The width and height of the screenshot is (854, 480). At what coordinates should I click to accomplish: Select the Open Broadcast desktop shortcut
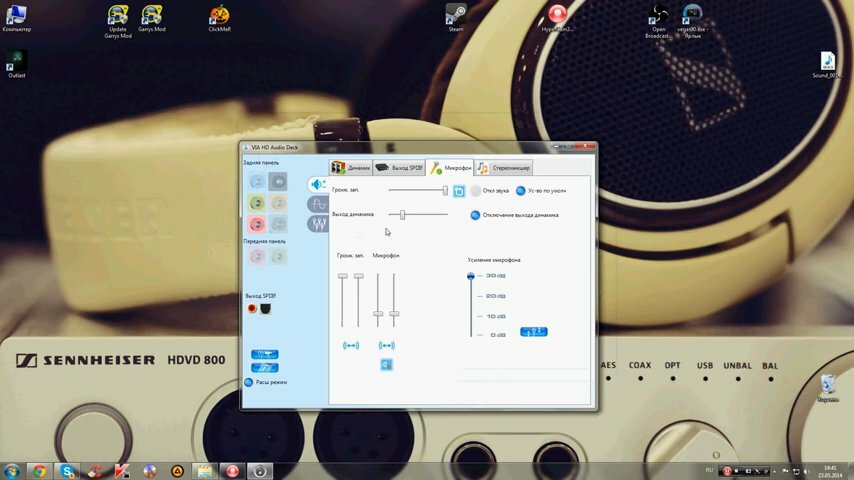658,22
